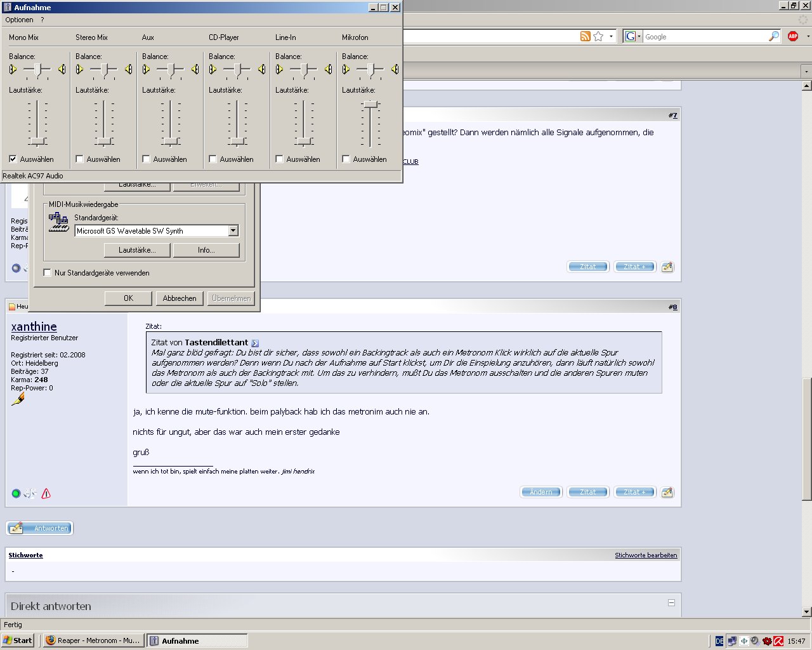
Task: Collapse the Direkt antworten section
Action: (671, 602)
